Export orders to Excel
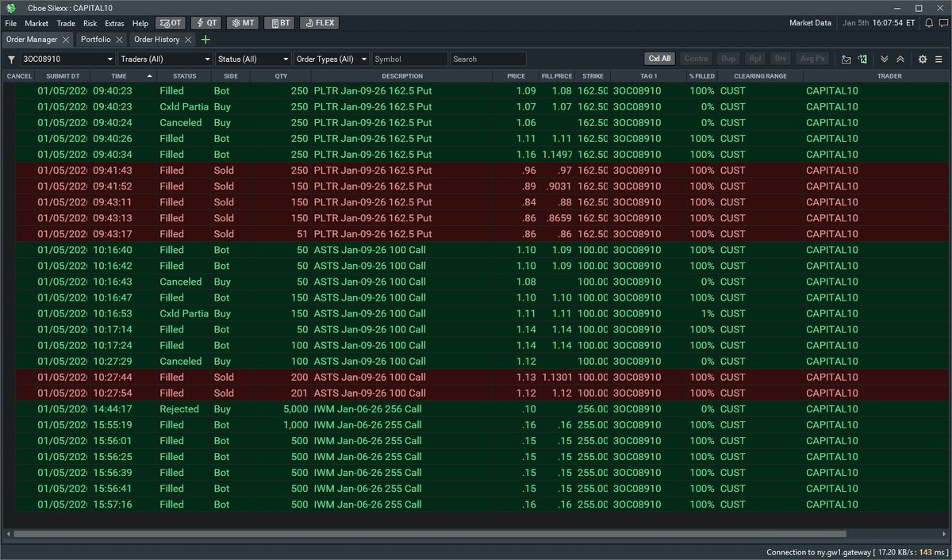This screenshot has width=952, height=560. pos(862,59)
